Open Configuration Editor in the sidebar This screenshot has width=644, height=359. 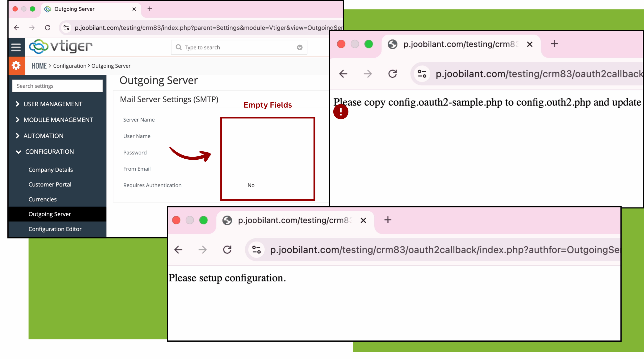coord(55,229)
